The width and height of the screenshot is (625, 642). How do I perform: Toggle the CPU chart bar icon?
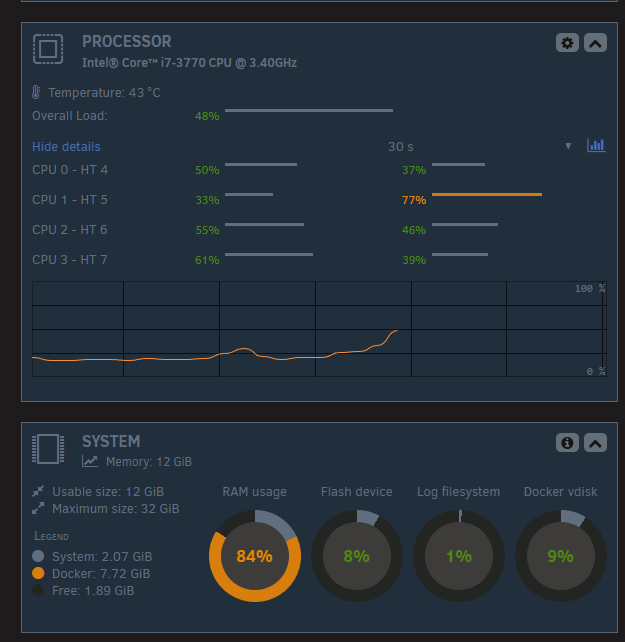[x=596, y=145]
